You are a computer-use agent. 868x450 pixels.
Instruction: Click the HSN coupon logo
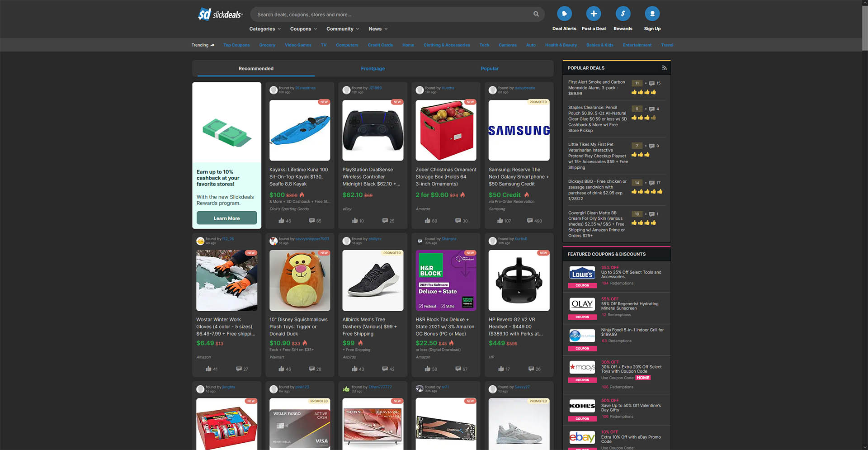point(582,336)
